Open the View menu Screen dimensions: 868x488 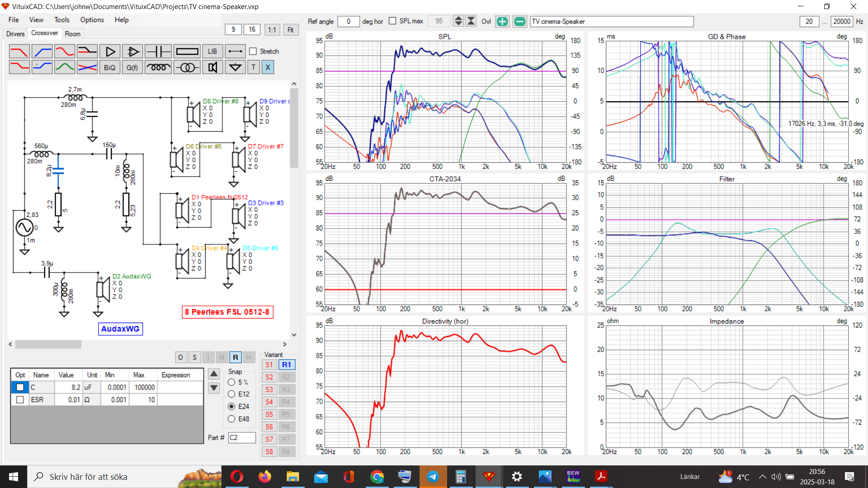click(x=36, y=20)
